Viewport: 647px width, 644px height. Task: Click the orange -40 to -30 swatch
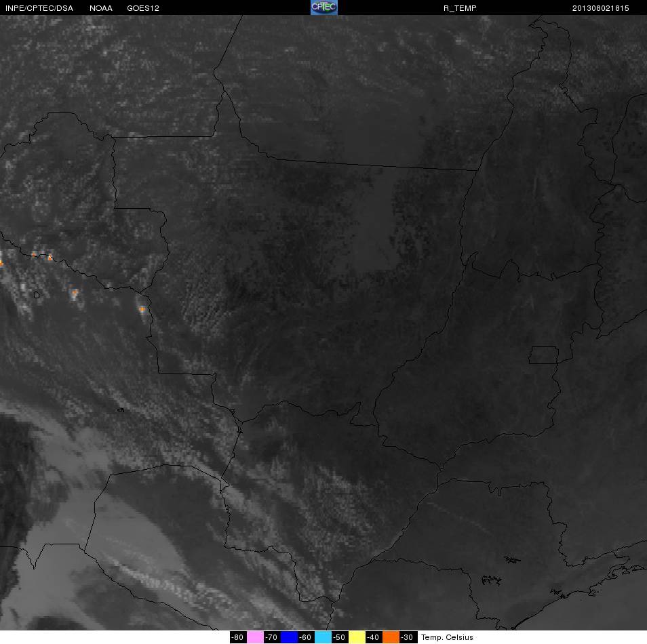(x=391, y=637)
